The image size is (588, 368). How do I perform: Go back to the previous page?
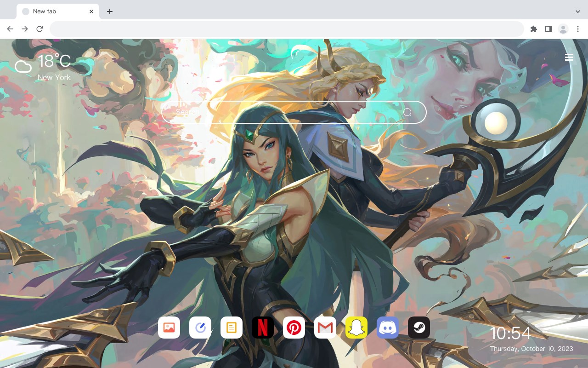click(10, 29)
